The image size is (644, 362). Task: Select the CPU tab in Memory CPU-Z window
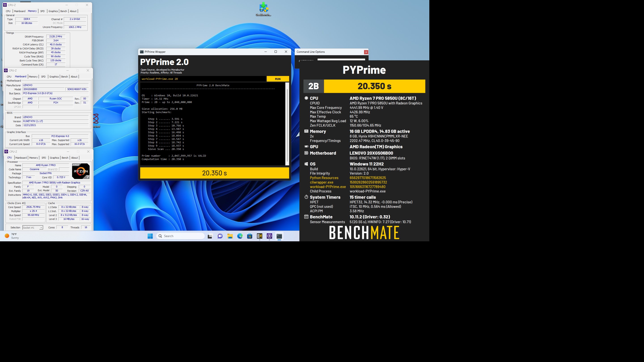pos(8,11)
